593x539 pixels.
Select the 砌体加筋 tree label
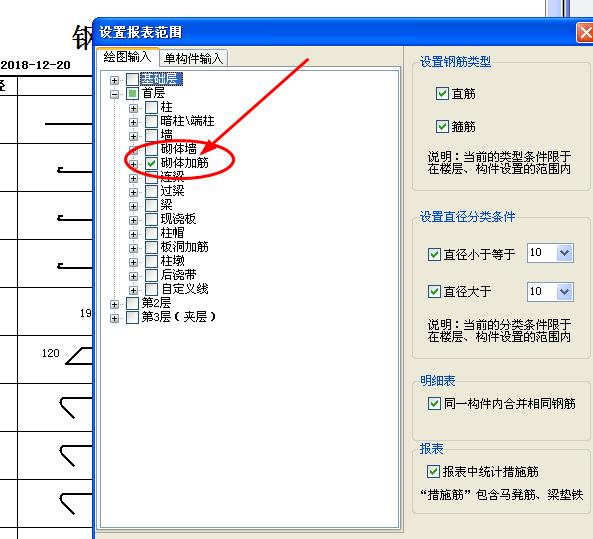click(185, 163)
